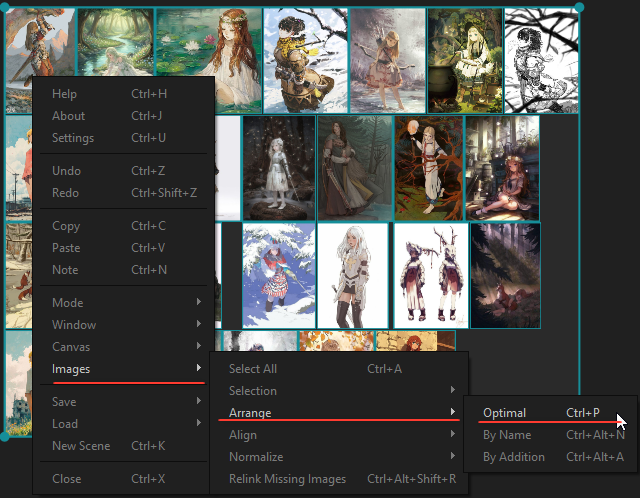Expand the Mode submenu
The image size is (640, 498).
(123, 303)
